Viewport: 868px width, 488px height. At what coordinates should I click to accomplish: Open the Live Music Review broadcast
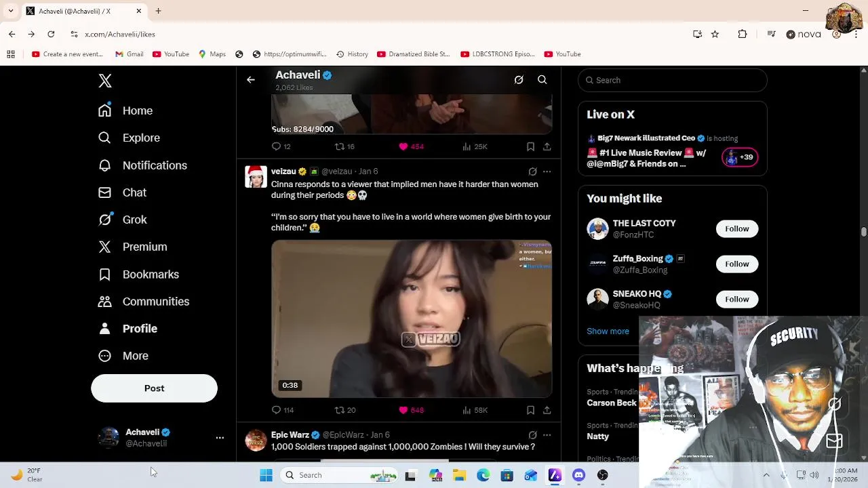(646, 158)
